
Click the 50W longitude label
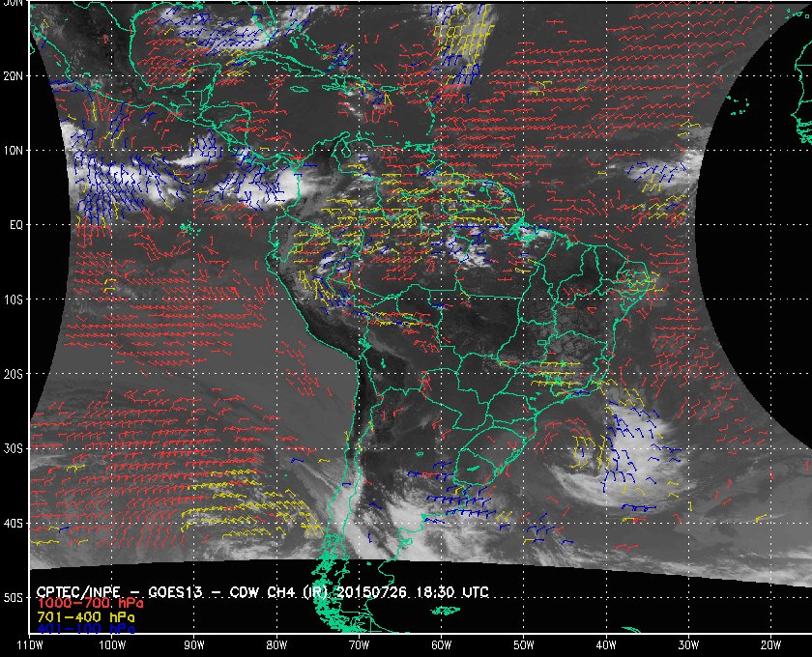click(x=524, y=645)
